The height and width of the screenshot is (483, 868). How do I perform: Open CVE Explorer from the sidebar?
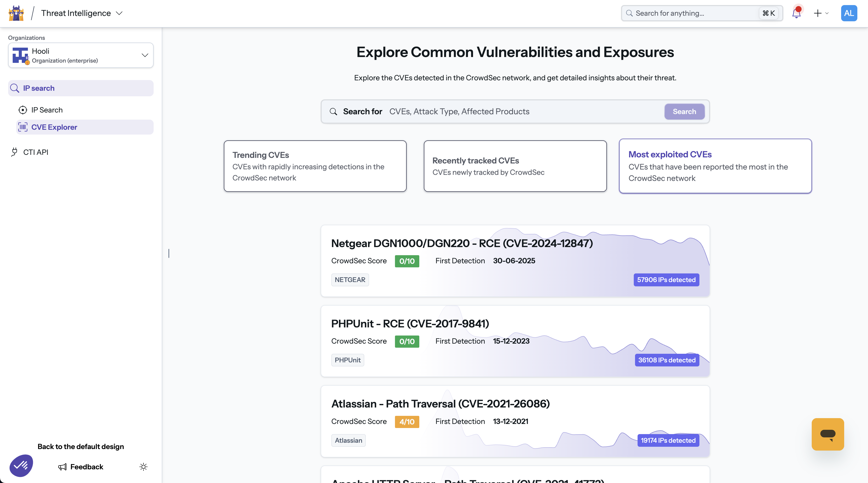click(x=54, y=127)
